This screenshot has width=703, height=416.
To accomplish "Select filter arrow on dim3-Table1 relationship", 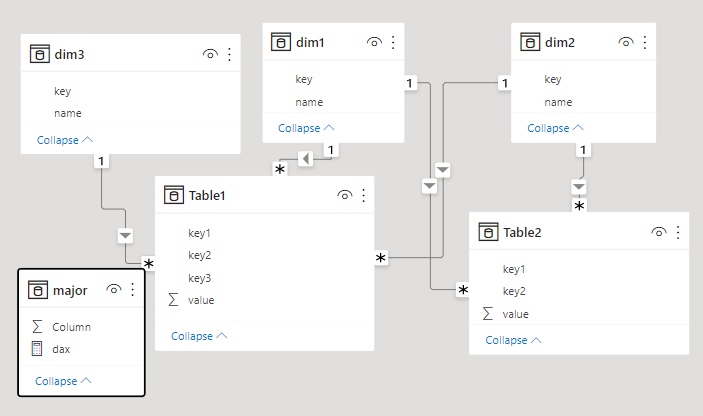I will [x=125, y=235].
